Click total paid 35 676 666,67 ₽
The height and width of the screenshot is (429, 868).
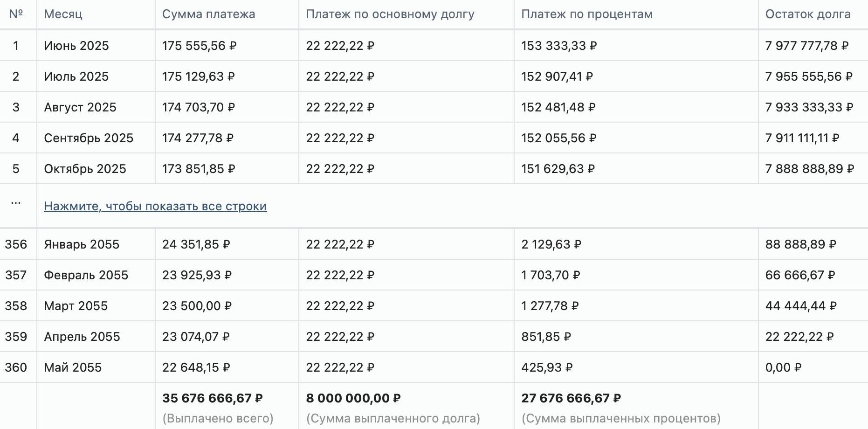[x=213, y=398]
